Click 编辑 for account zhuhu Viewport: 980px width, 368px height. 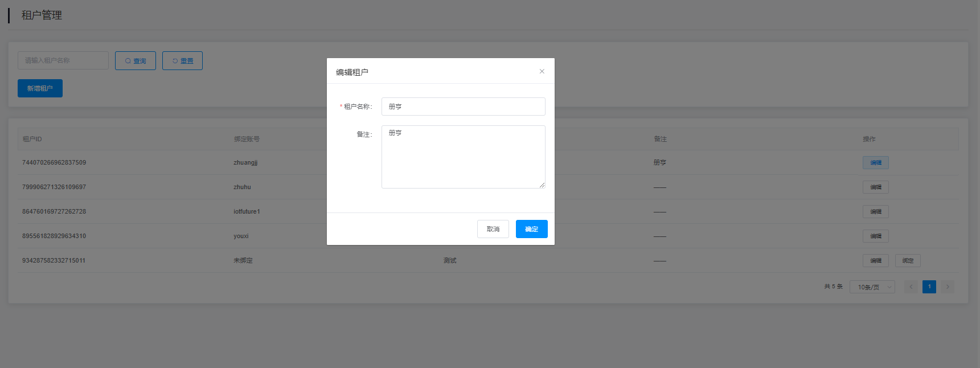875,187
